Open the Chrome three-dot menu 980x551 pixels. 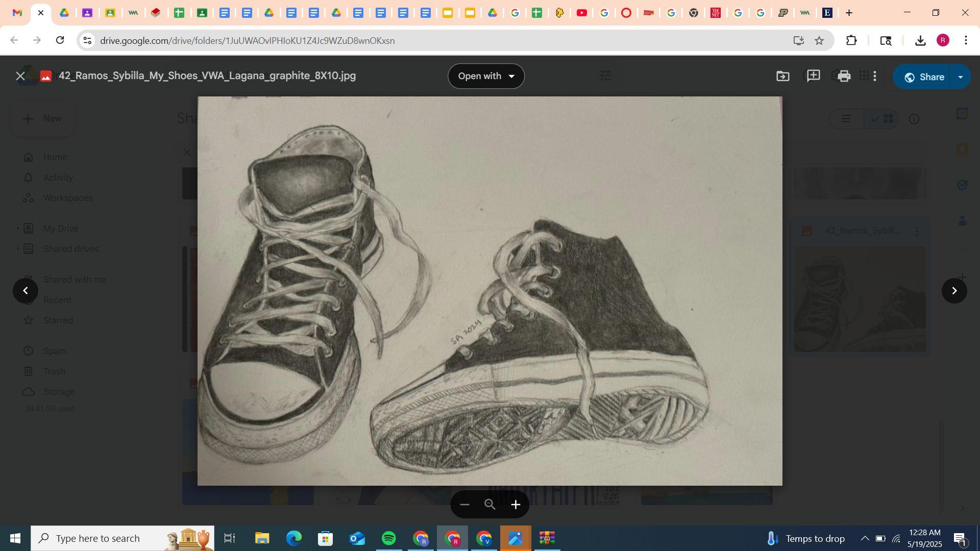pos(966,41)
